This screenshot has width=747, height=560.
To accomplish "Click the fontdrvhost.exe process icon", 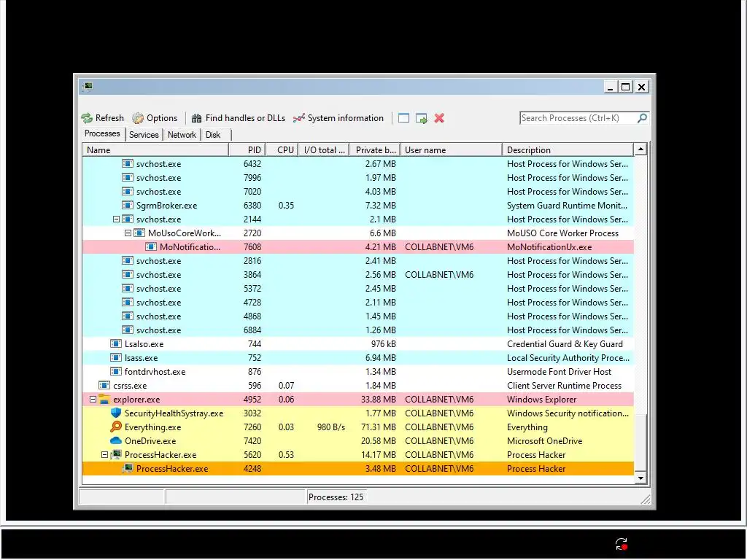I will pyautogui.click(x=116, y=371).
